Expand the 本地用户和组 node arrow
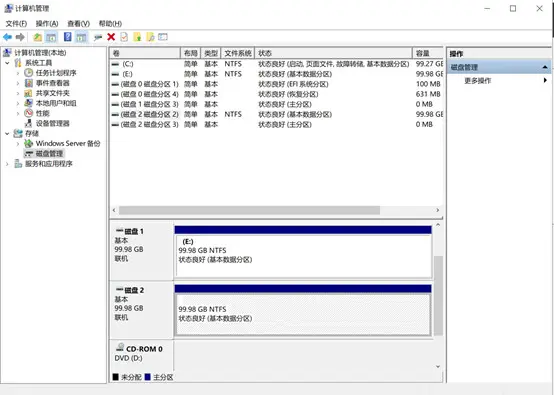 [x=18, y=104]
